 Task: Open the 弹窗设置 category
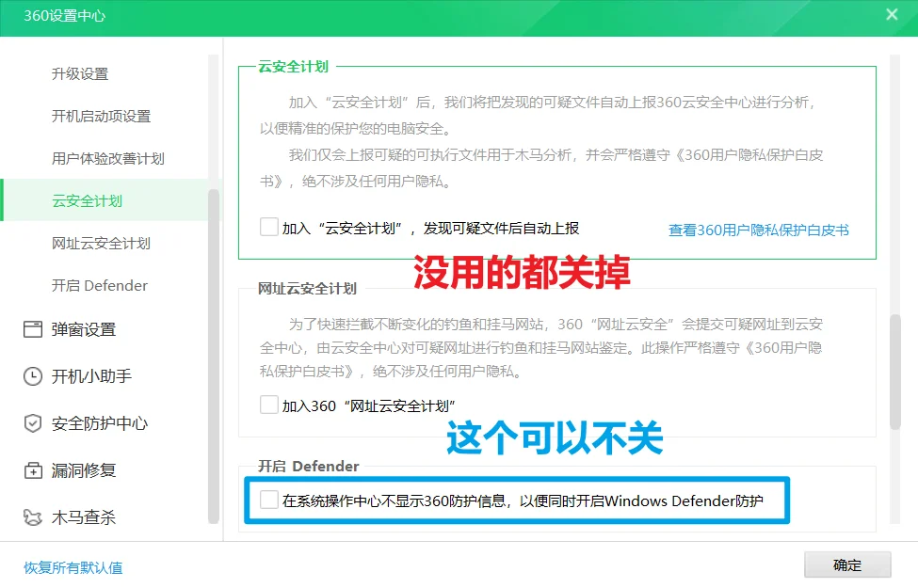point(84,329)
